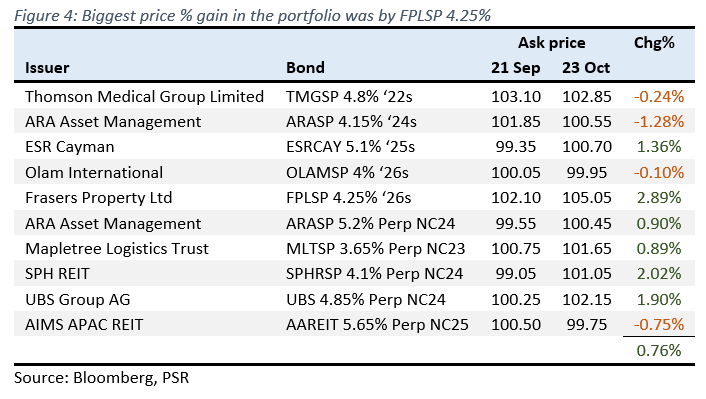Click the SPH REIT issuer cell
The height and width of the screenshot is (399, 706).
point(58,274)
